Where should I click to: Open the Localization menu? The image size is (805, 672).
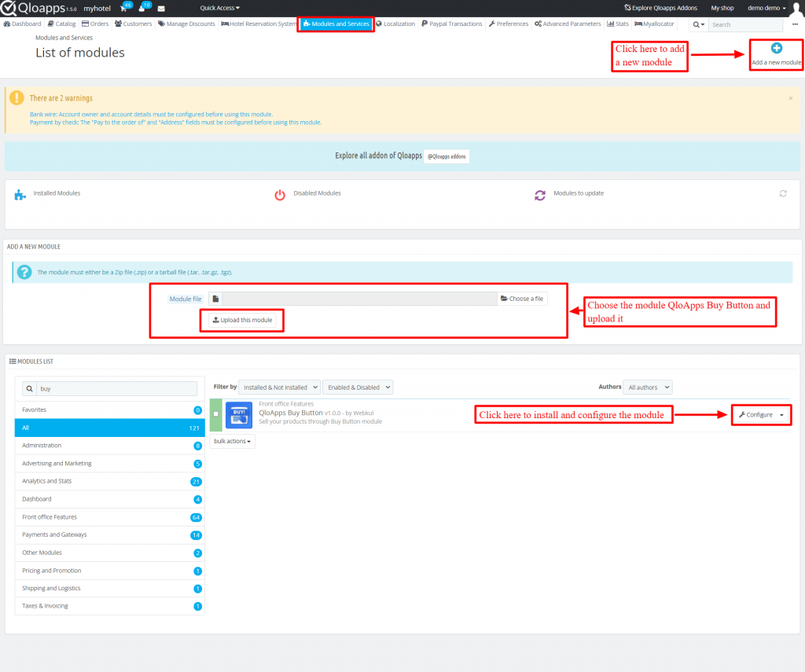(x=395, y=24)
